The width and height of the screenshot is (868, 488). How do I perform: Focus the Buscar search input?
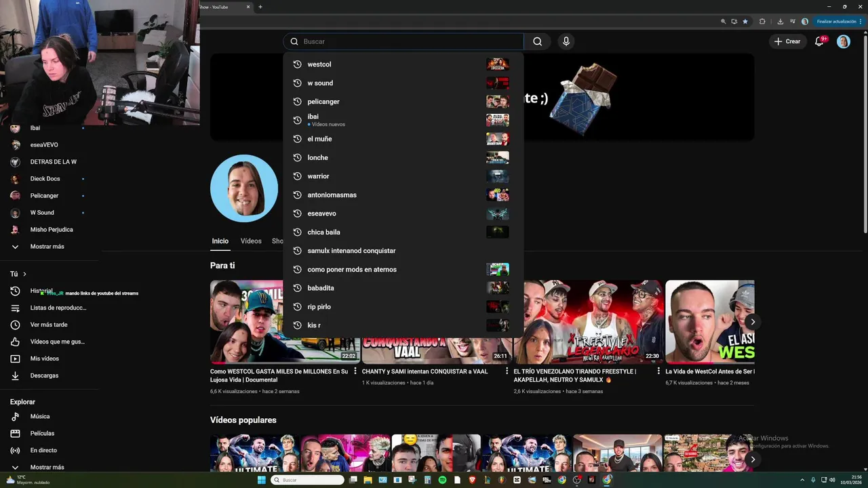click(403, 41)
